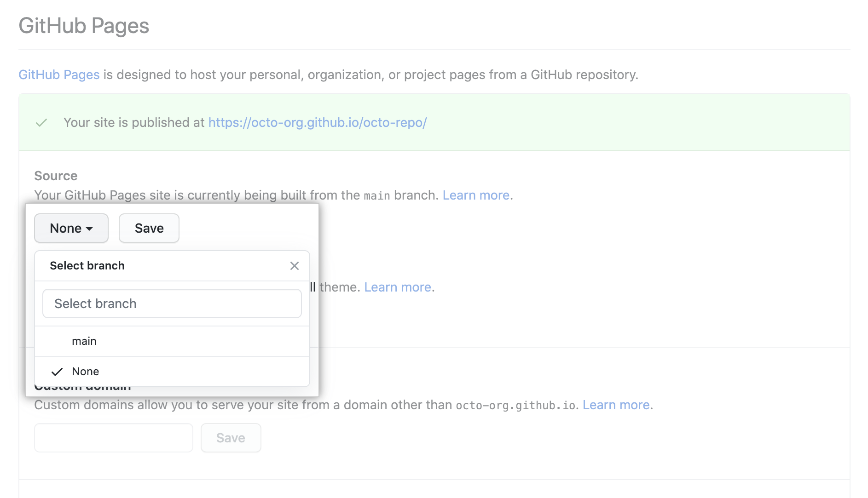868x498 pixels.
Task: Click the X icon in the dialog header
Action: pos(294,266)
